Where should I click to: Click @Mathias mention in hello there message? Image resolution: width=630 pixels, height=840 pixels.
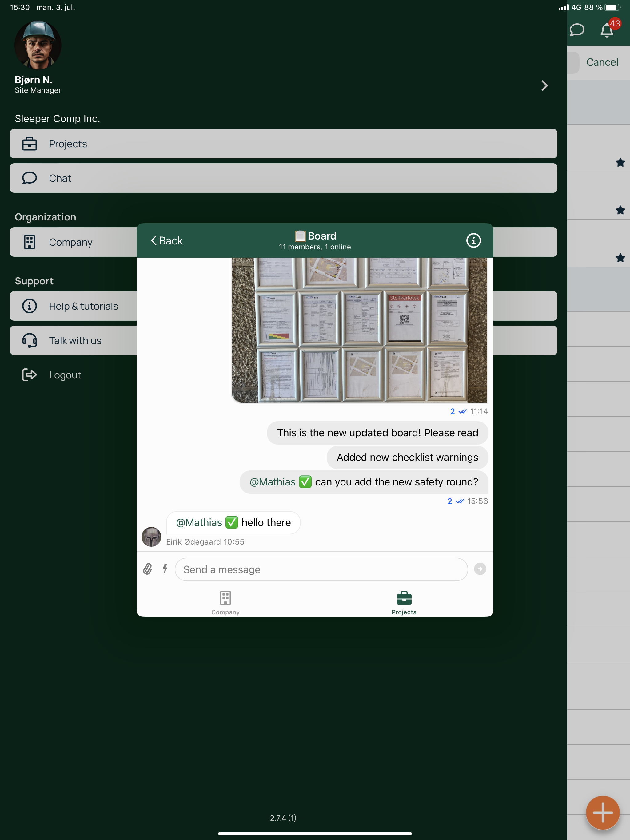(199, 522)
